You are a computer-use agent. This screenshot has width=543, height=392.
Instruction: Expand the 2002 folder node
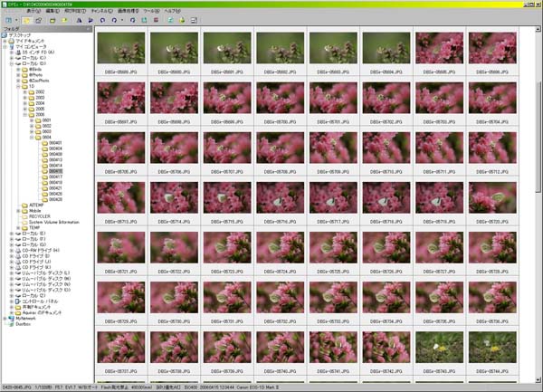[25, 92]
